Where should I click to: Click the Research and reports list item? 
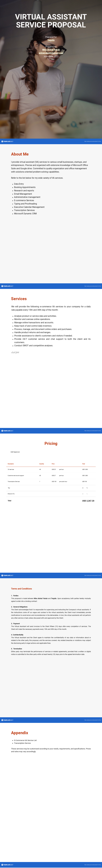24,191
